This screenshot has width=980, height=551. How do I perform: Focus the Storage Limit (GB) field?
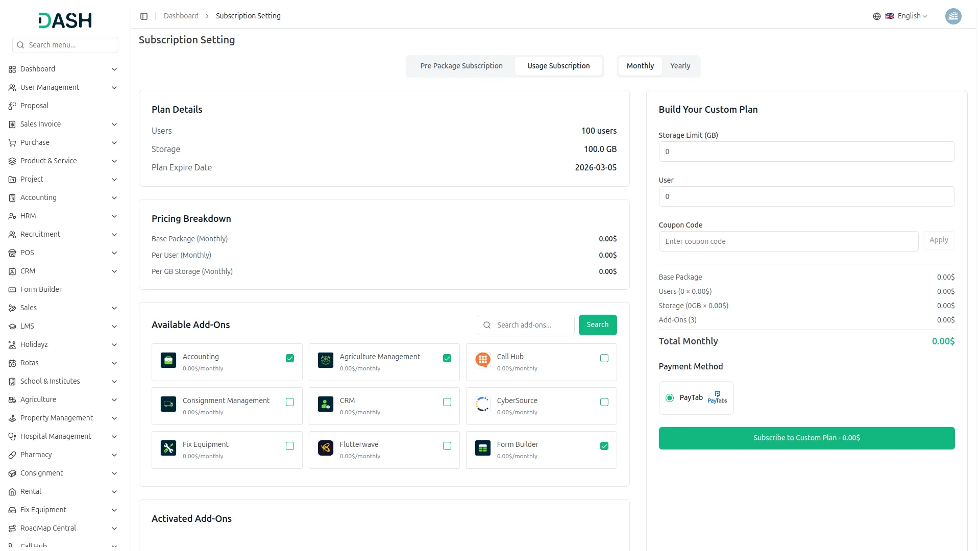coord(806,152)
